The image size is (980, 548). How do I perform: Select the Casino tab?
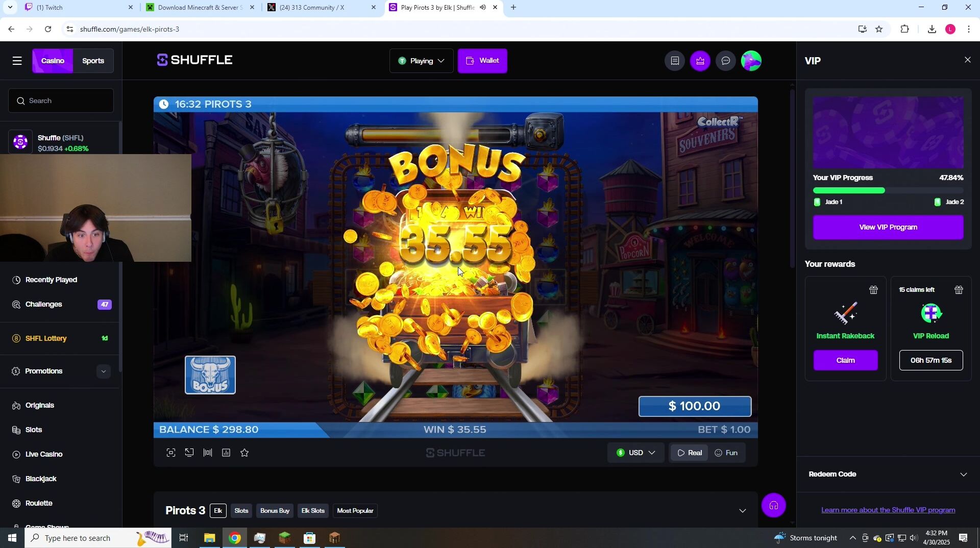(53, 61)
